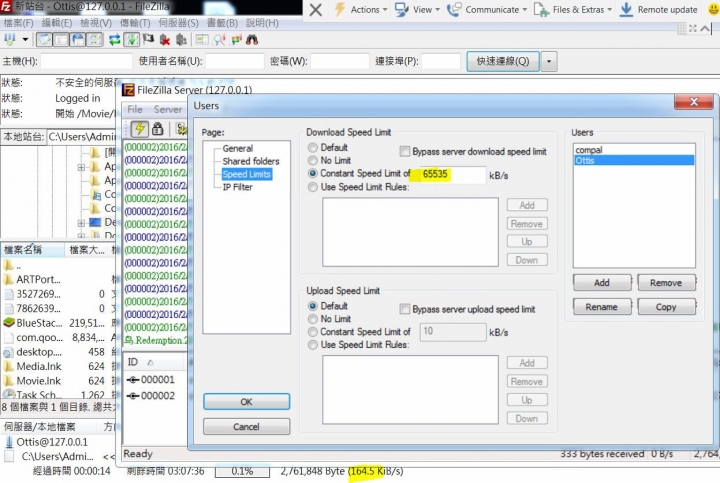The height and width of the screenshot is (483, 720).
Task: Open the Site Manager icon in FileZilla toolbar
Action: coord(10,40)
